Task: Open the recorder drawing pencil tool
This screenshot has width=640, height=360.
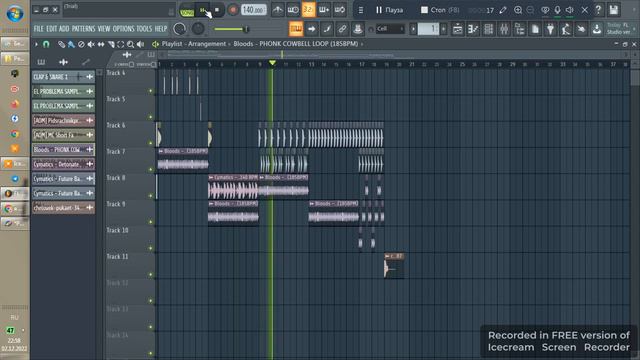Action: (503, 10)
